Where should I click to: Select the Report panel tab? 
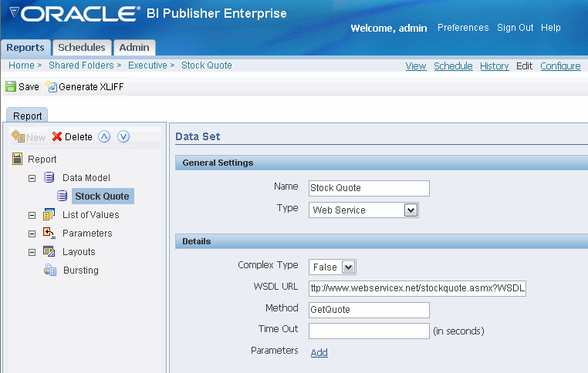[27, 116]
